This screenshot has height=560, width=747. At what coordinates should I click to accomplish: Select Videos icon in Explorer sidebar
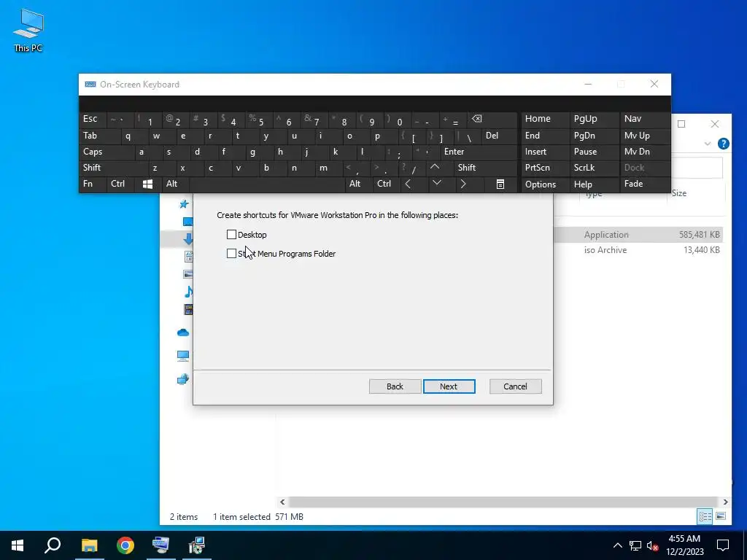189,309
